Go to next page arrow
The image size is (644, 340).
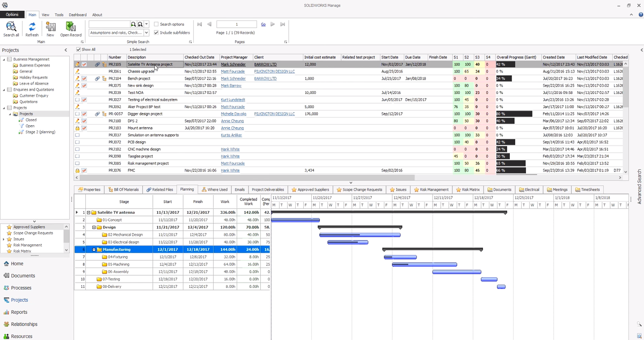273,24
